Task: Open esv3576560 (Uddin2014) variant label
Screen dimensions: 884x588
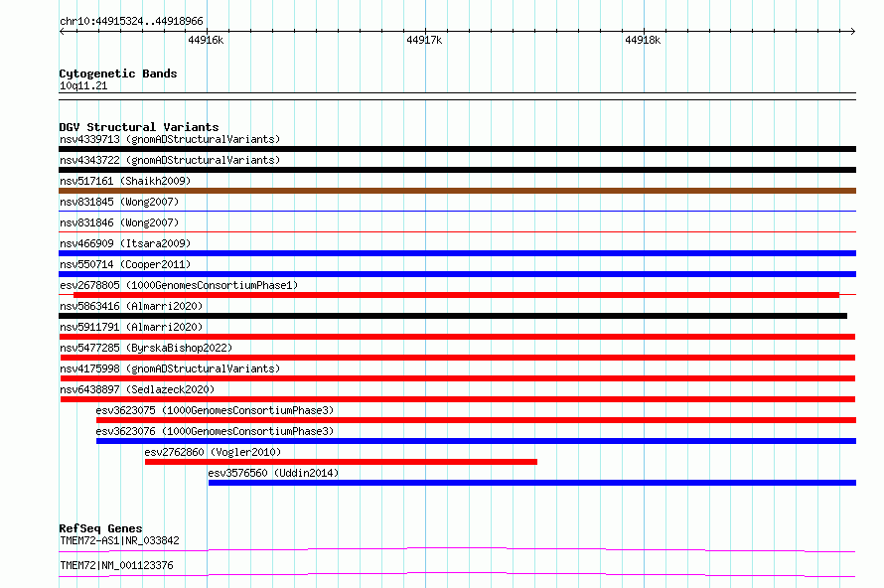Action: click(273, 473)
